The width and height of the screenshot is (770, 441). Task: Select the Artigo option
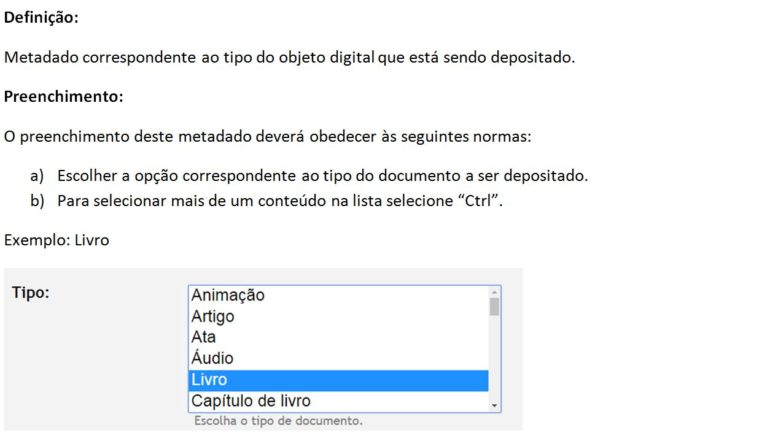tap(338, 316)
